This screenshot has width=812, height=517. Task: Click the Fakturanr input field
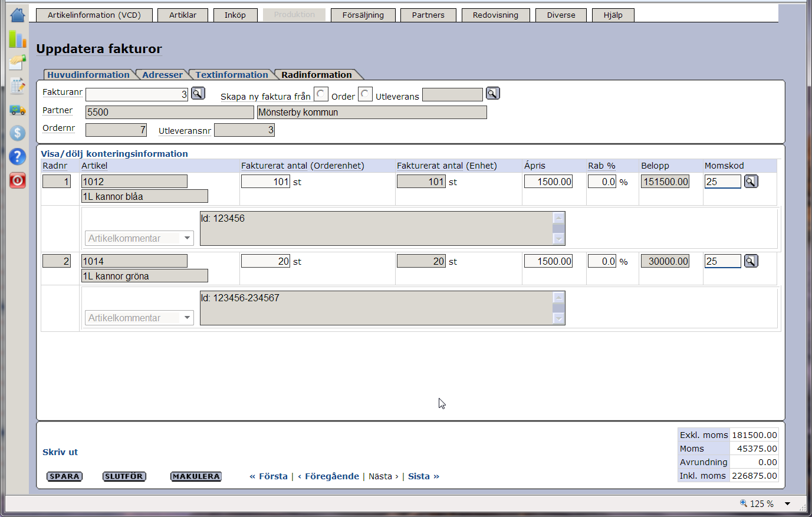137,94
